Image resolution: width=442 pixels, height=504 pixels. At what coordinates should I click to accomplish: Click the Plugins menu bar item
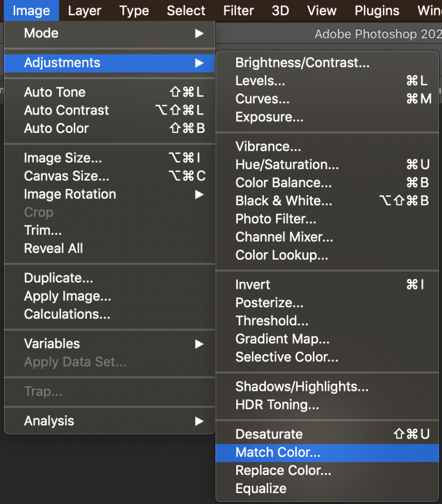377,11
